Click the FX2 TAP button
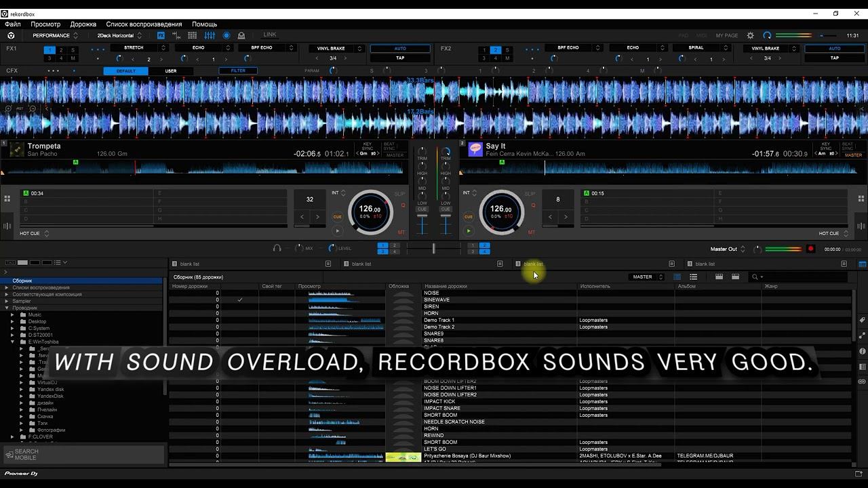The height and width of the screenshot is (488, 868). point(834,58)
